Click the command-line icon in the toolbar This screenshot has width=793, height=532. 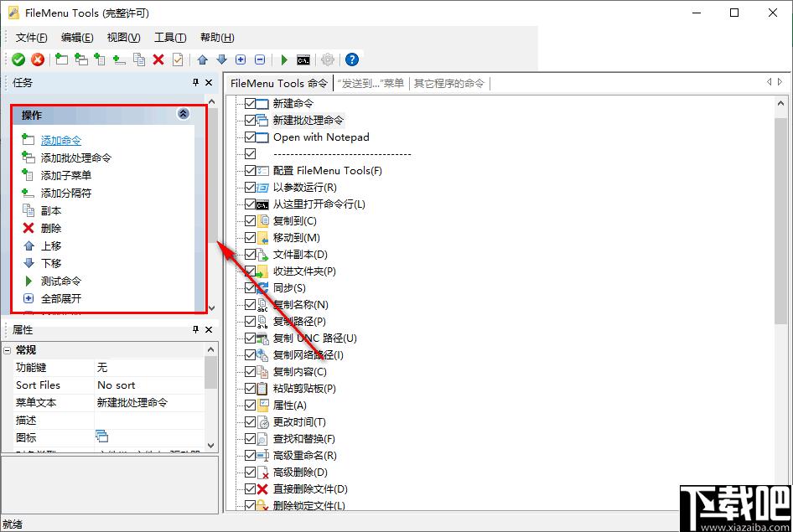[303, 59]
